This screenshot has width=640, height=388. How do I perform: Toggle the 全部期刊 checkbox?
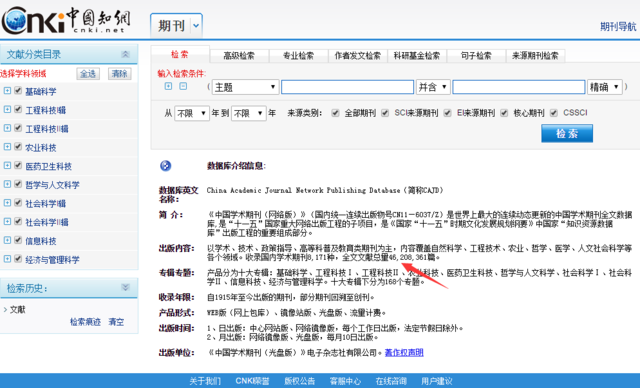(336, 113)
